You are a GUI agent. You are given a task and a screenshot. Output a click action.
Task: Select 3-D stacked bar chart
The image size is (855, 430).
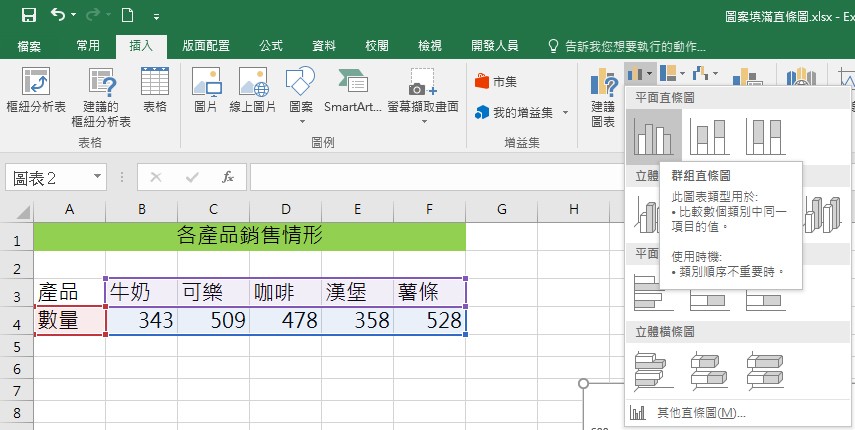pos(709,372)
